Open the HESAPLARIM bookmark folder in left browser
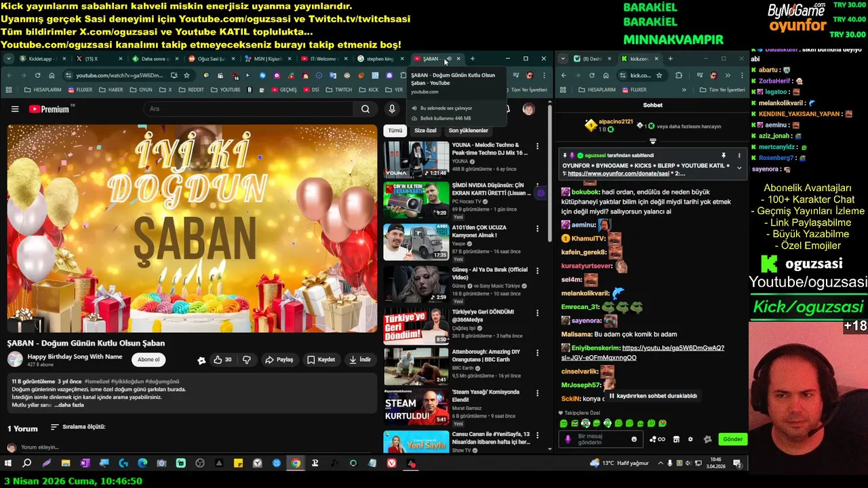868x488 pixels. point(42,89)
